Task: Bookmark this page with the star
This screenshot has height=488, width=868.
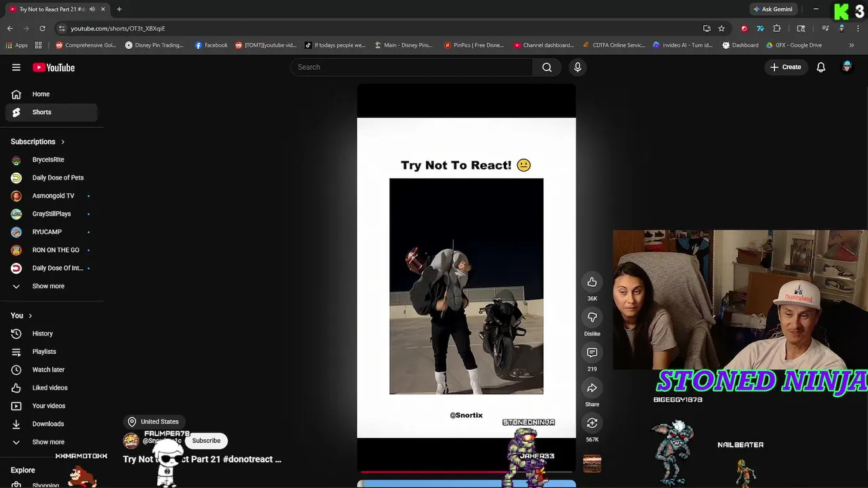Action: coord(722,28)
